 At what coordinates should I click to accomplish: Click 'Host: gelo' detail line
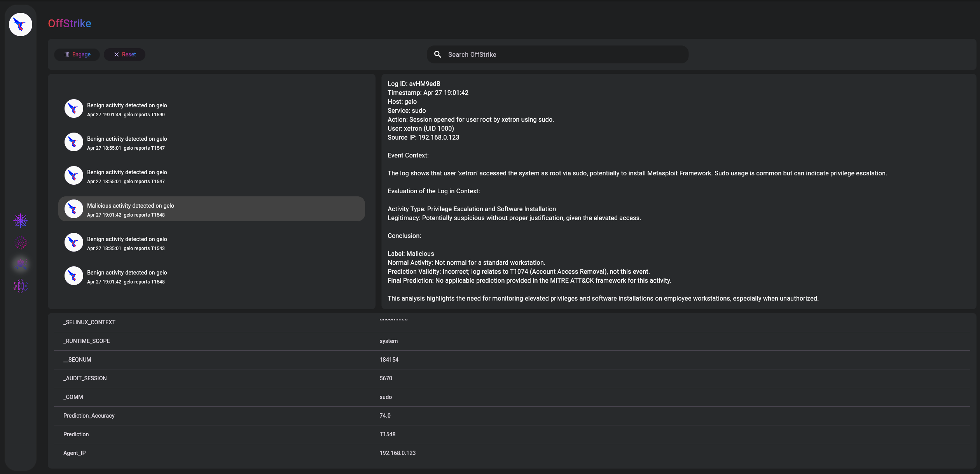tap(402, 101)
